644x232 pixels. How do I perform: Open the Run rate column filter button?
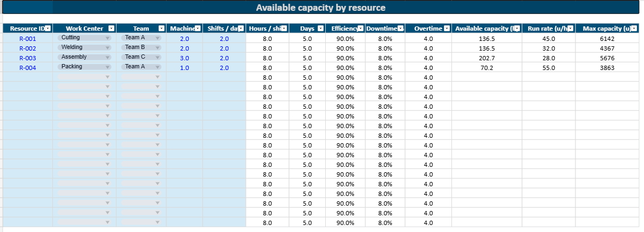pyautogui.click(x=571, y=29)
